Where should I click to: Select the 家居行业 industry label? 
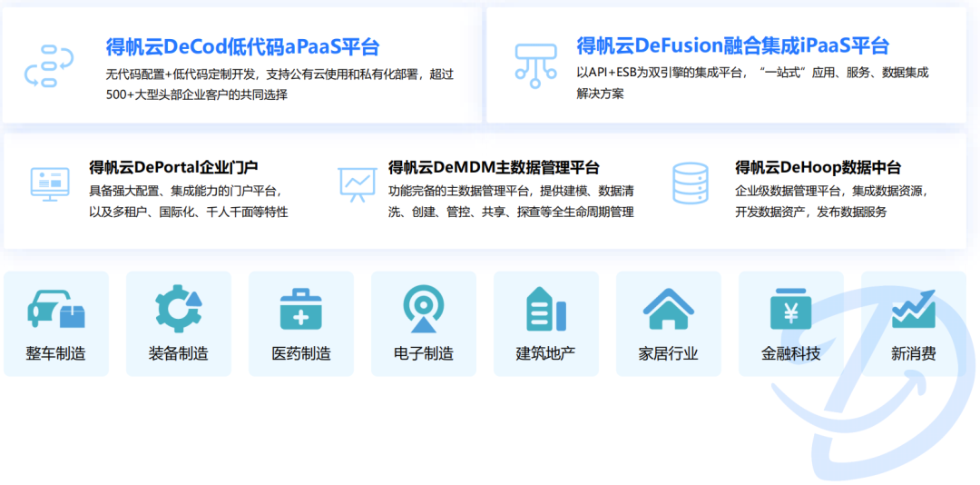coord(668,353)
